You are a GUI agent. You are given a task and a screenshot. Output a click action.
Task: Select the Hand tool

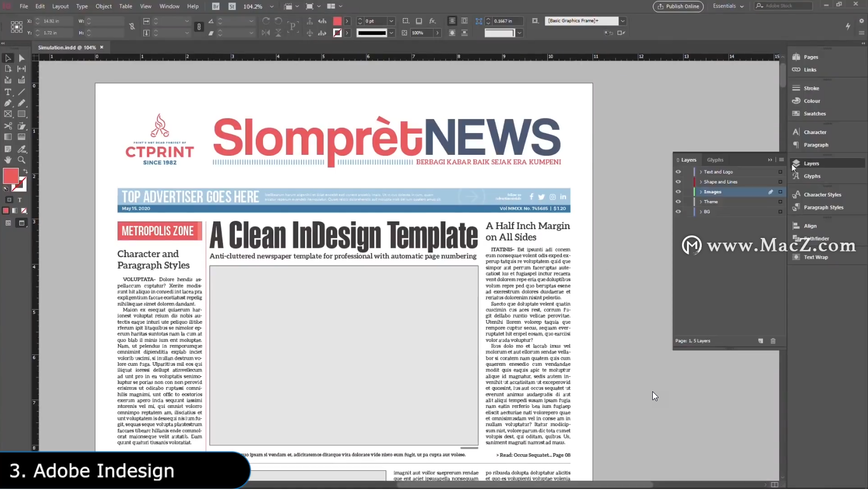(8, 160)
